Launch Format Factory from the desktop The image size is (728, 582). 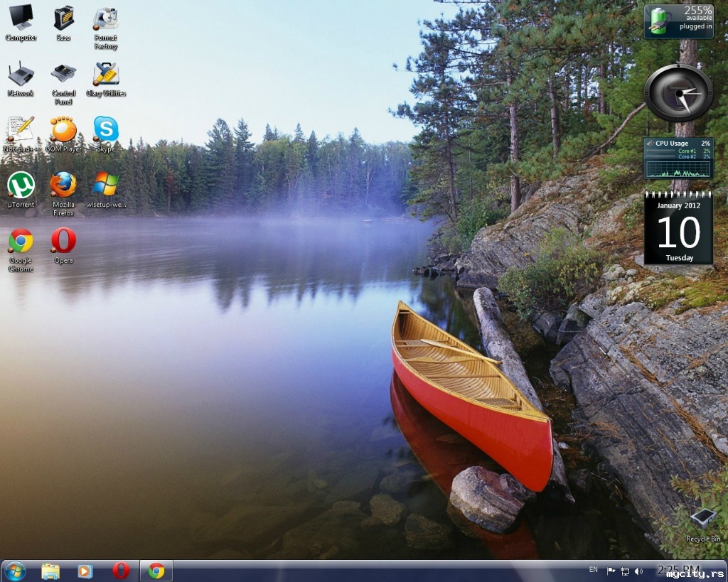tap(106, 26)
